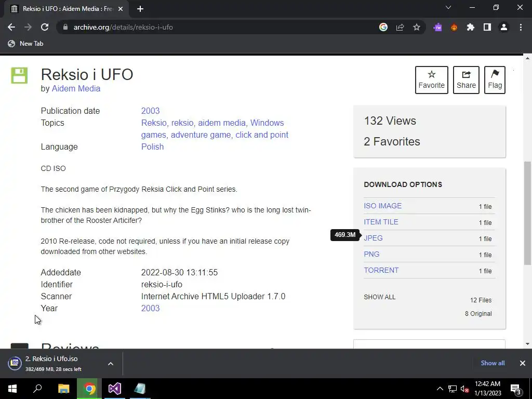The width and height of the screenshot is (532, 399).
Task: Download the TORRENT file
Action: click(381, 270)
